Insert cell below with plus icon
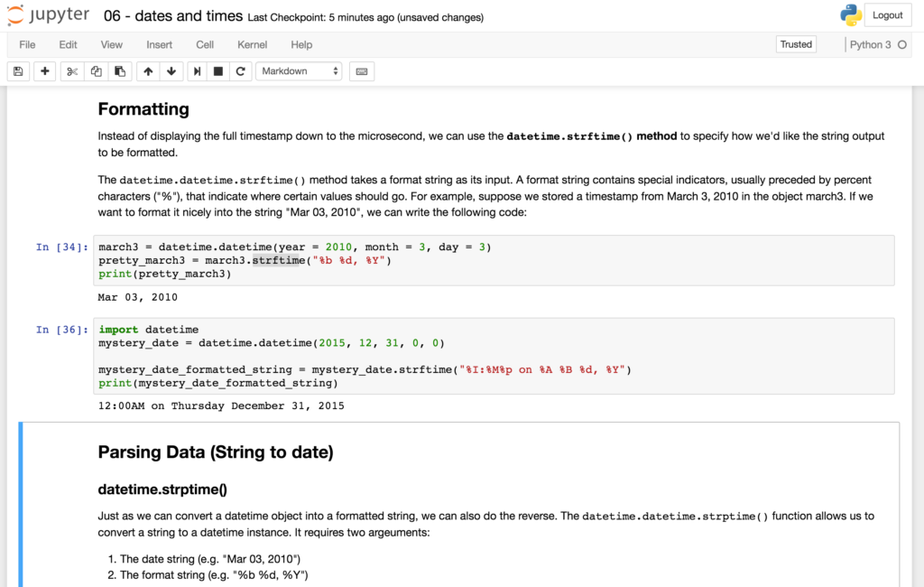 tap(45, 71)
